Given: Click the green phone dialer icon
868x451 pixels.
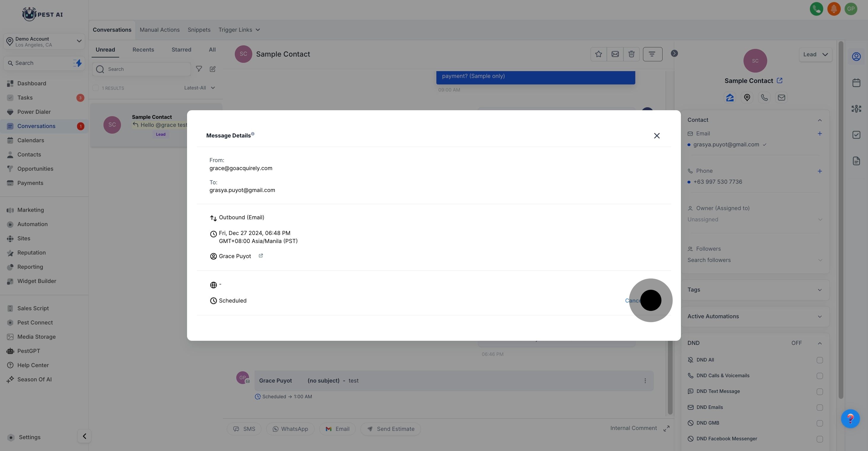Looking at the screenshot, I should tap(816, 9).
